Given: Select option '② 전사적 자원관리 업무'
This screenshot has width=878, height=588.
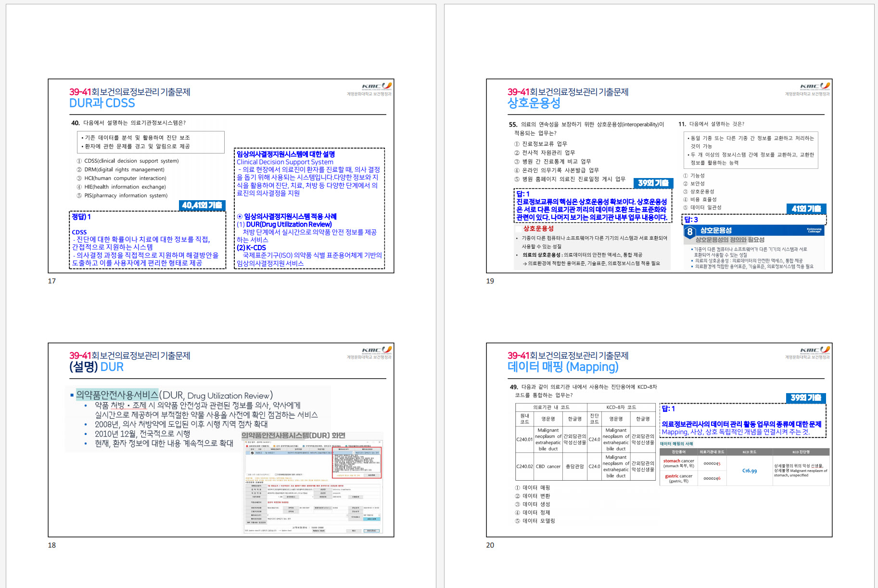Looking at the screenshot, I should 545,153.
